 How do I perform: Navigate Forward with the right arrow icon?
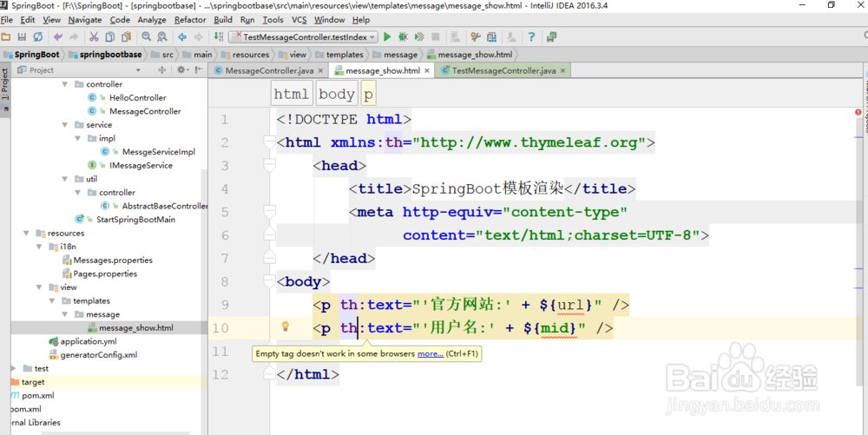point(198,37)
